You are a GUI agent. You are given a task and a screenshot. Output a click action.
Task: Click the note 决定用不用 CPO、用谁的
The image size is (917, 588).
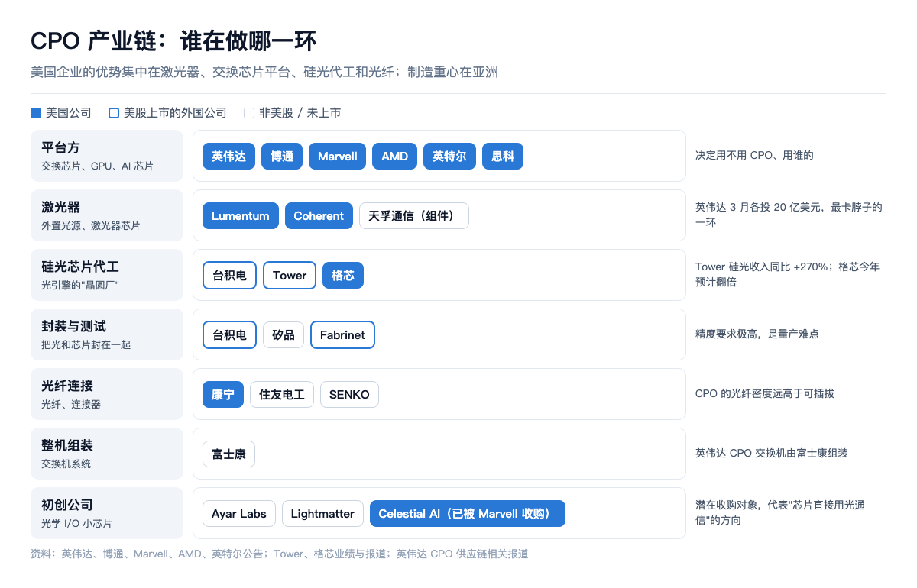[754, 156]
